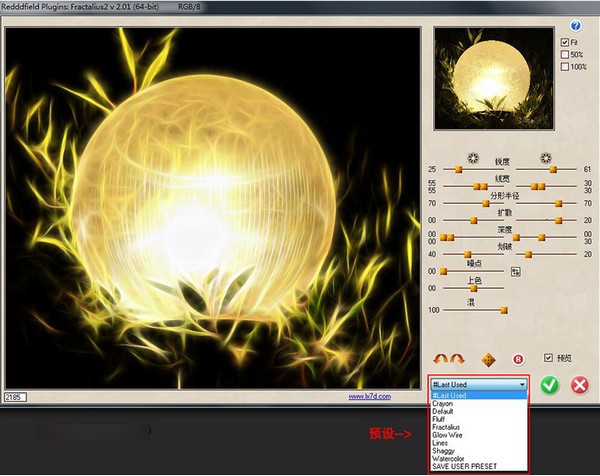
Task: Choose the Glow Wire preset
Action: pos(449,435)
